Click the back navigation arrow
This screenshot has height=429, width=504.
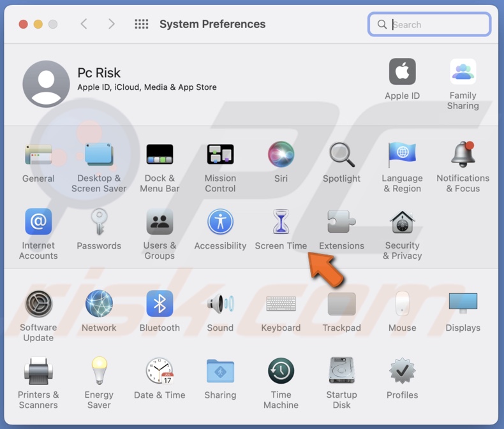84,24
